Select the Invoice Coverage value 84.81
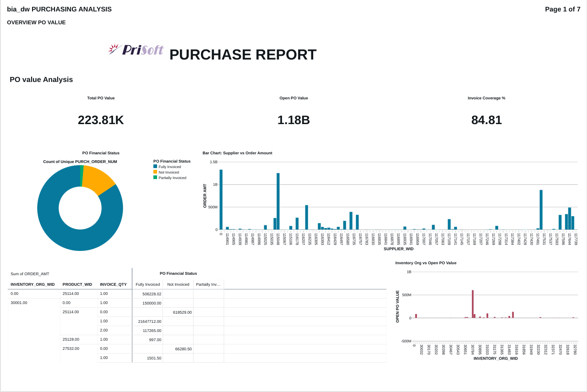This screenshot has width=587, height=392. [x=486, y=120]
